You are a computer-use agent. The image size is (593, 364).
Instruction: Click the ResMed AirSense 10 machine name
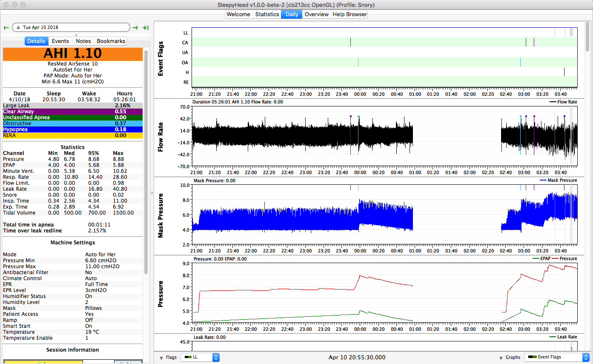(x=72, y=63)
